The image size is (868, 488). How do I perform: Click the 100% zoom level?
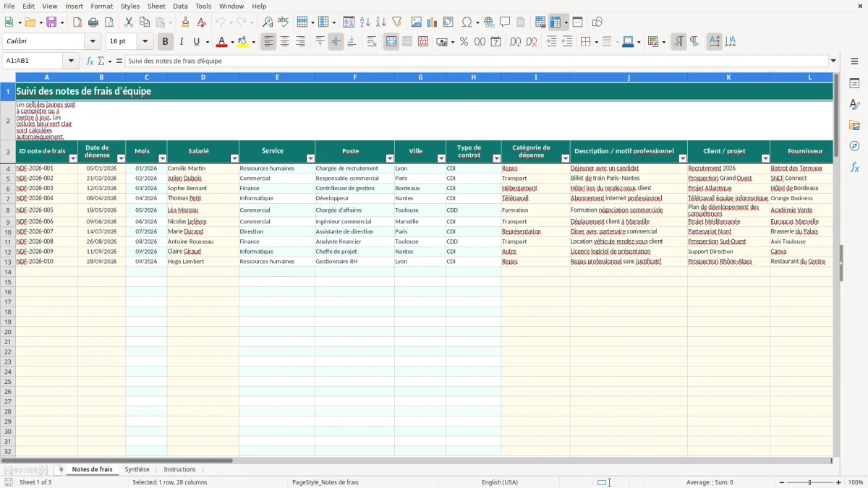tap(856, 482)
